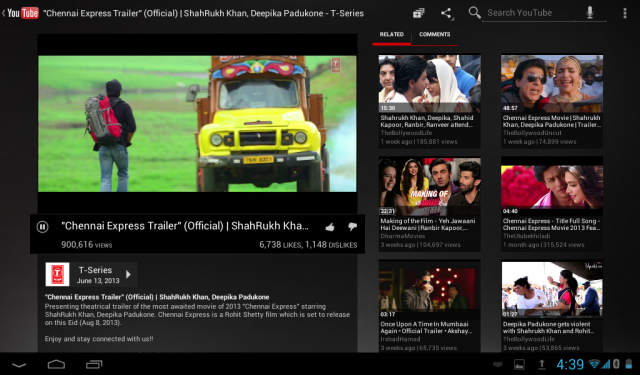Select title 'Chennai Express - Title Full Song'
640x375 pixels.
pyautogui.click(x=551, y=224)
